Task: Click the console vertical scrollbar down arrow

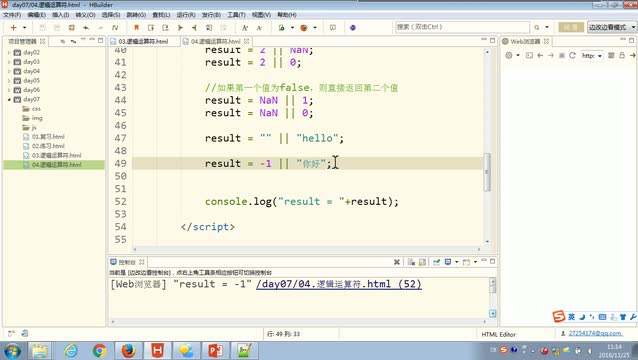Action: (x=492, y=314)
